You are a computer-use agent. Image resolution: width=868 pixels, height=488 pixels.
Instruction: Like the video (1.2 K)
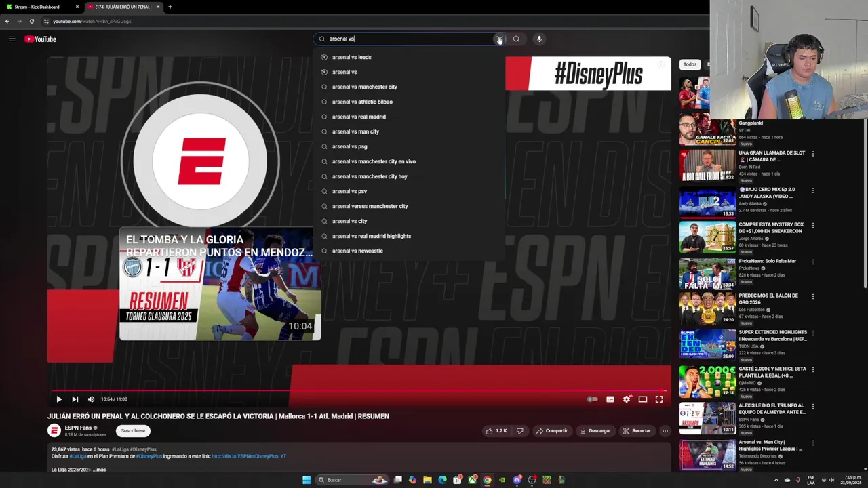pyautogui.click(x=496, y=430)
